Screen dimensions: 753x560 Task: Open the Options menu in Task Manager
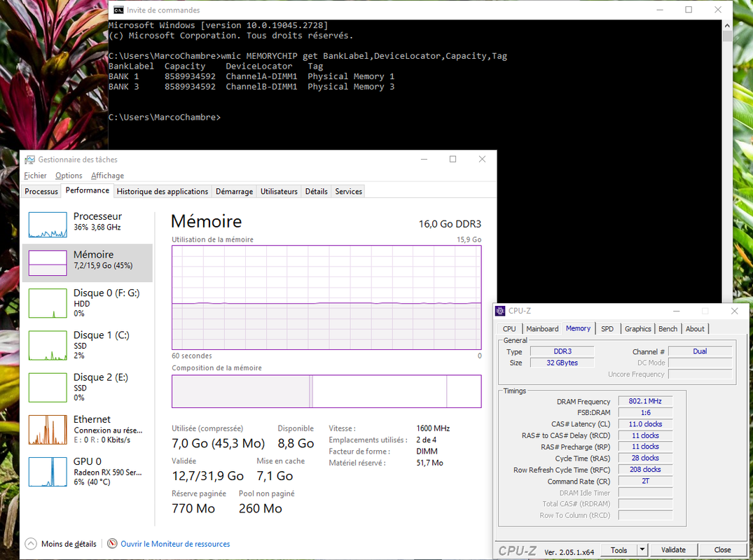[x=69, y=176]
